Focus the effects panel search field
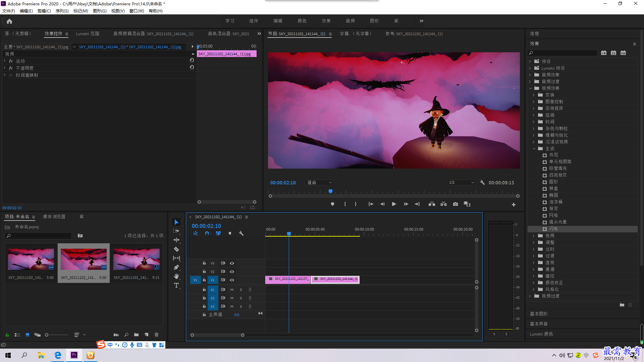The height and width of the screenshot is (362, 644). tap(562, 53)
